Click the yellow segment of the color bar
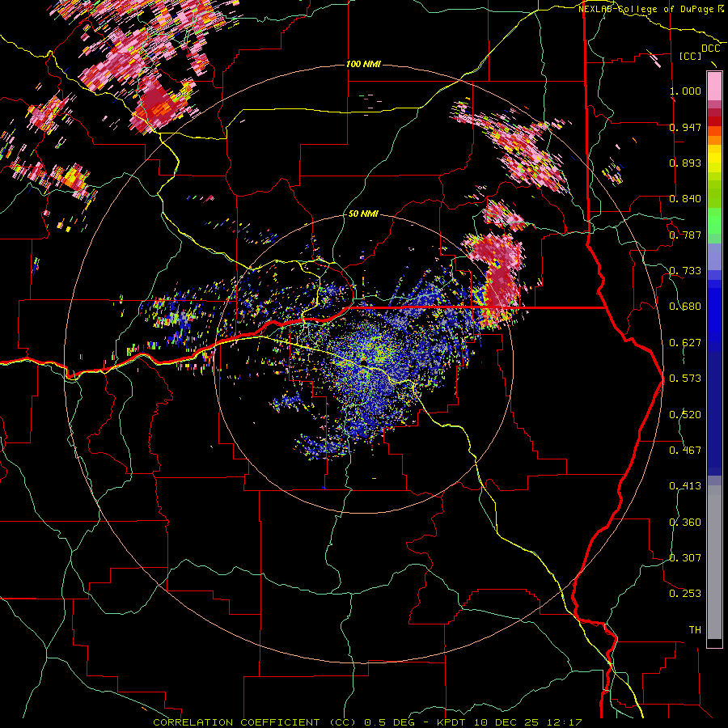 coord(714,159)
